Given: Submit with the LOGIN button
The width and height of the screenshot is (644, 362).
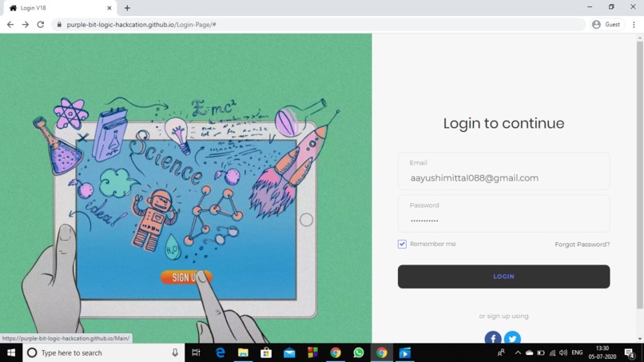Looking at the screenshot, I should 503,276.
